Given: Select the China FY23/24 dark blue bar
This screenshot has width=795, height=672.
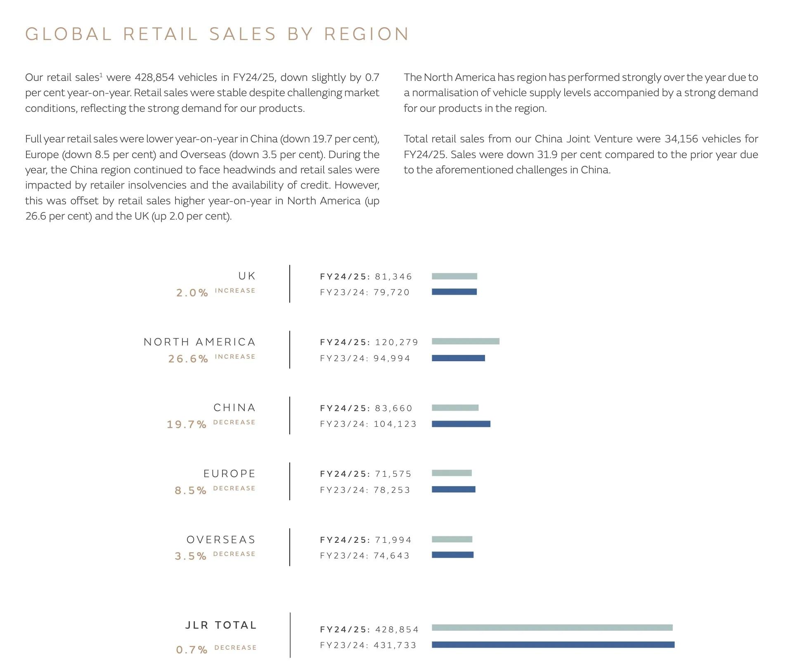Looking at the screenshot, I should 461,424.
